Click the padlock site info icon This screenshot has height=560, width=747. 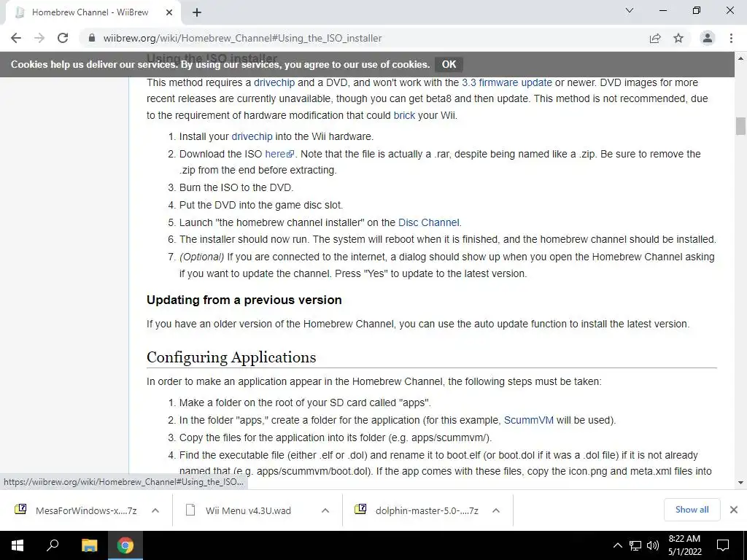click(x=92, y=38)
